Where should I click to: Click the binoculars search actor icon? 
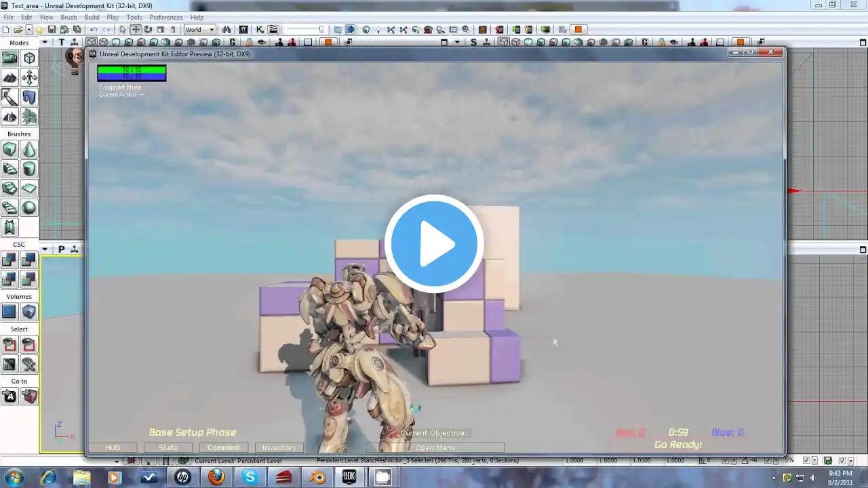pos(226,30)
